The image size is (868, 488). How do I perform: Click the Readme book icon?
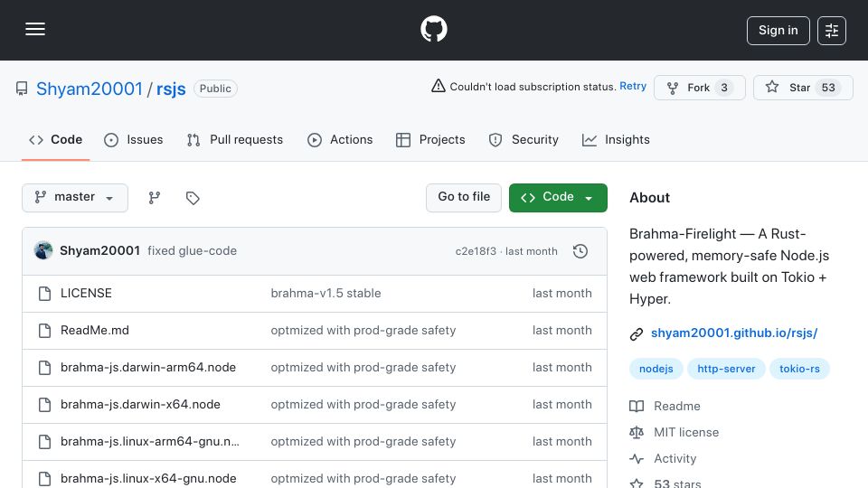pos(637,406)
